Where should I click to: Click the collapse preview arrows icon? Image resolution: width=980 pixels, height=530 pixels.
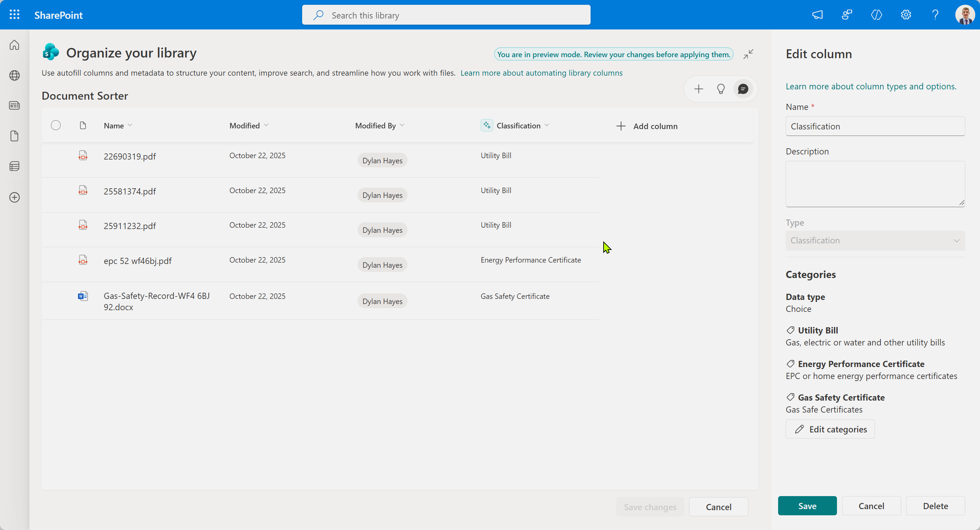click(x=748, y=54)
